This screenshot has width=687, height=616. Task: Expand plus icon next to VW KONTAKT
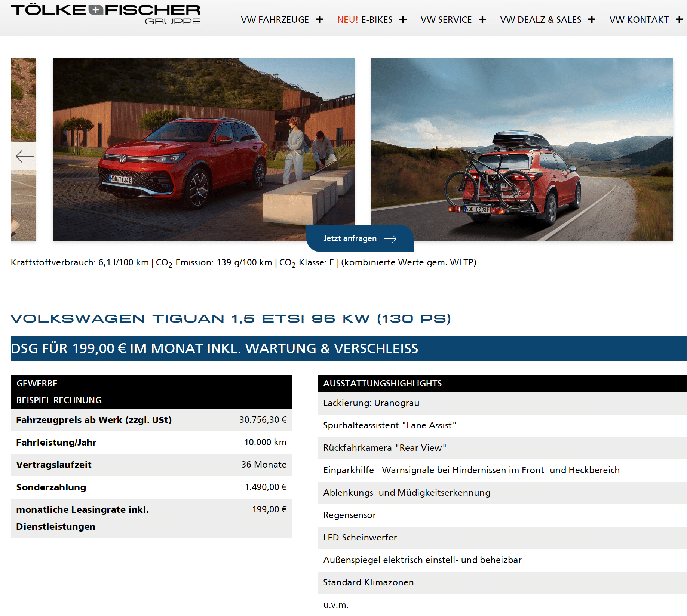[x=679, y=19]
